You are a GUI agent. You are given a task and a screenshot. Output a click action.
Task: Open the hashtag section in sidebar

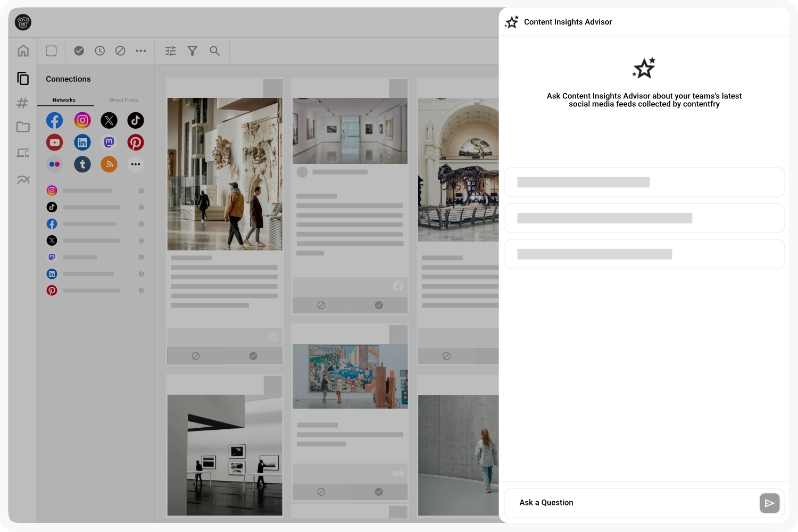coord(22,103)
